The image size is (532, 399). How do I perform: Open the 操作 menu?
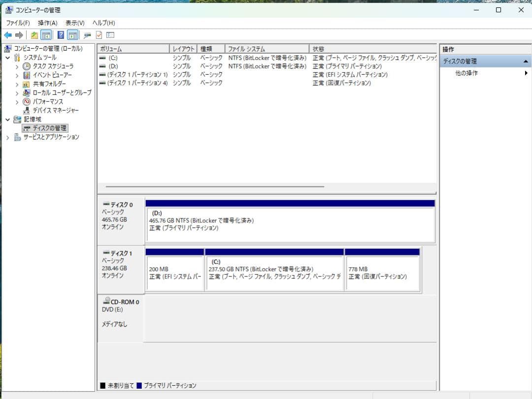(46, 23)
